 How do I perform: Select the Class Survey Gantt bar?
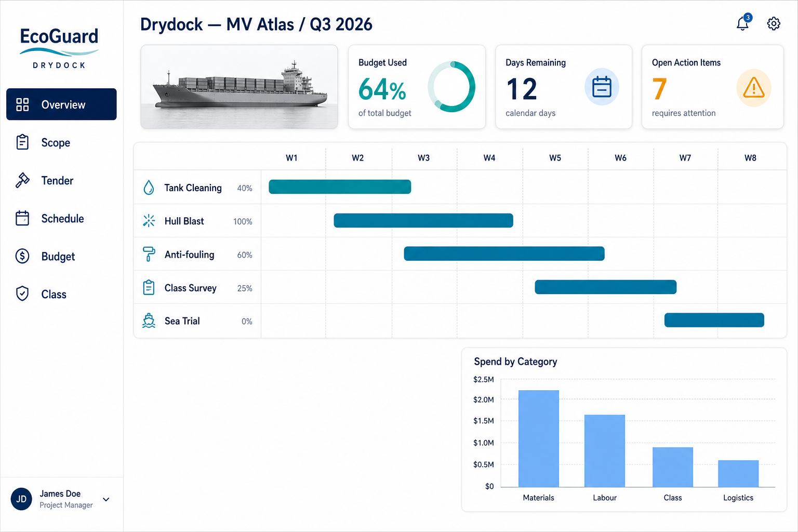[x=606, y=287]
